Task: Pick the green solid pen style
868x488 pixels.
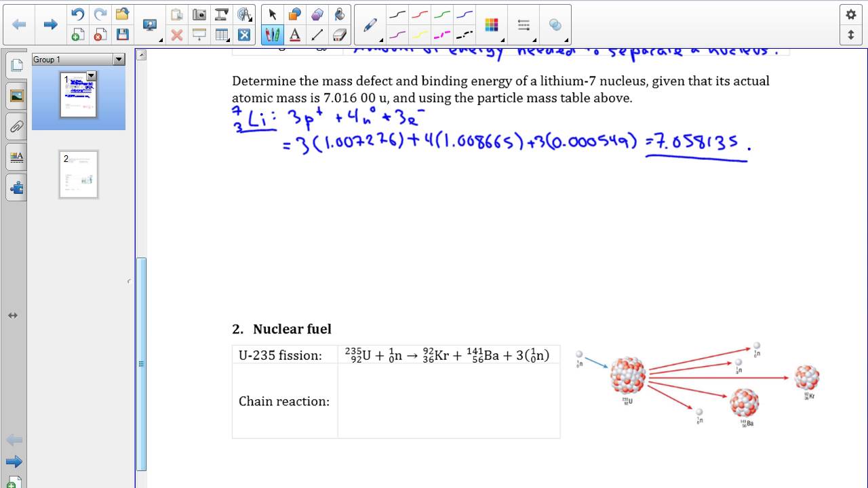Action: [x=442, y=14]
